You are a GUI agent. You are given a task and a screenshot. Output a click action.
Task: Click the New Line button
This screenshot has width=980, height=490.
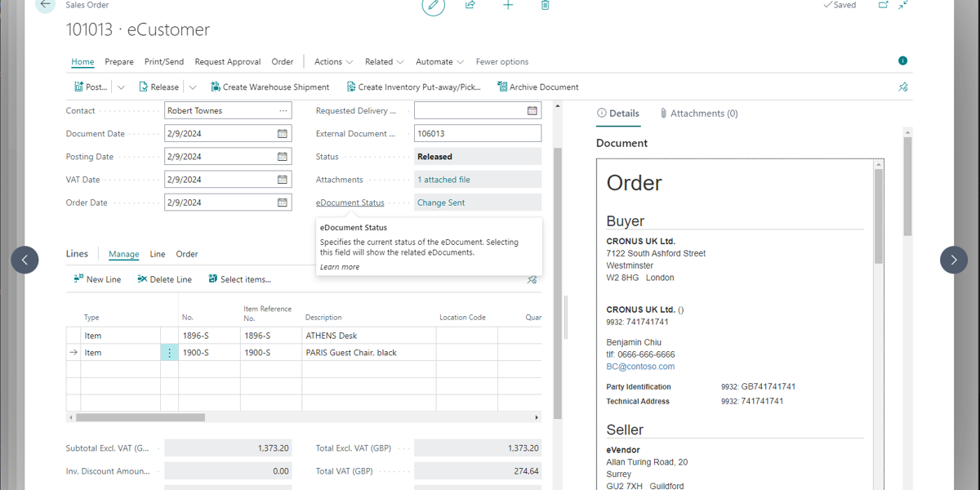pyautogui.click(x=97, y=279)
